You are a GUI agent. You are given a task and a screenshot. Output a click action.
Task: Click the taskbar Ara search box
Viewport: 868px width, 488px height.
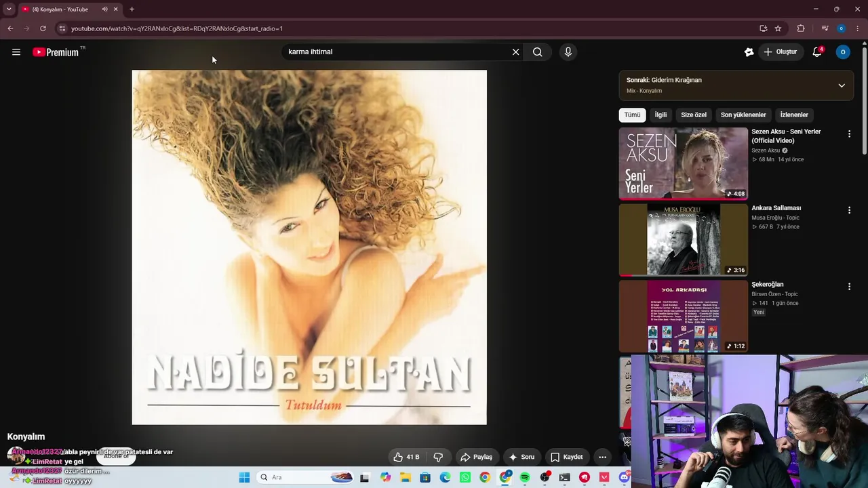pos(305,477)
